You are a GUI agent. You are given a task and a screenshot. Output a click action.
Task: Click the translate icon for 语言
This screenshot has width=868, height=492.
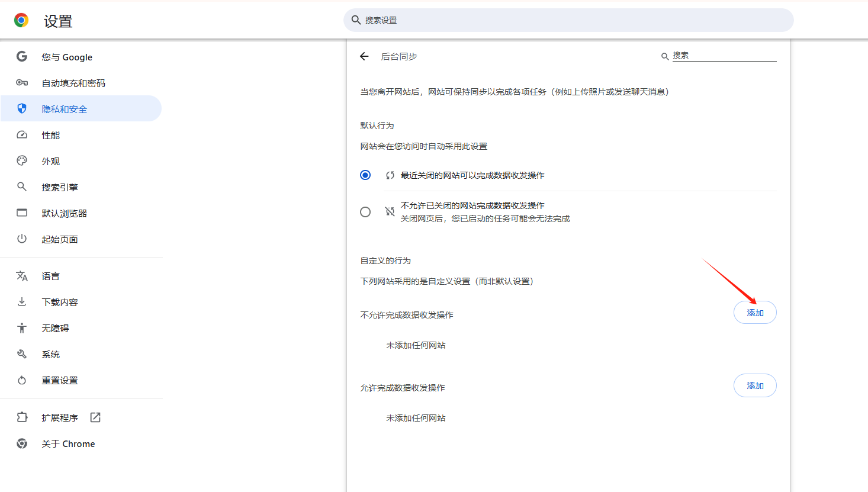click(22, 276)
